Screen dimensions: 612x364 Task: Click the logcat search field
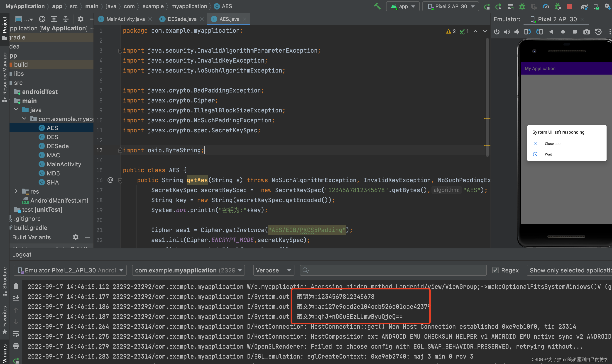click(393, 270)
